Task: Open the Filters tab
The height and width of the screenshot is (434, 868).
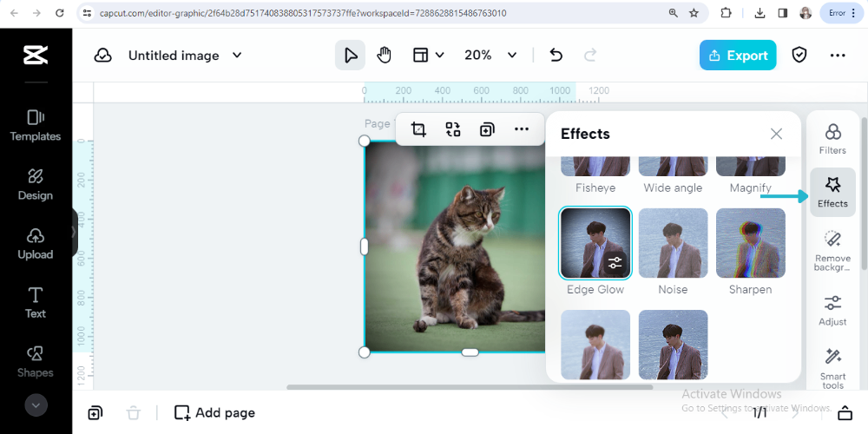Action: (832, 139)
